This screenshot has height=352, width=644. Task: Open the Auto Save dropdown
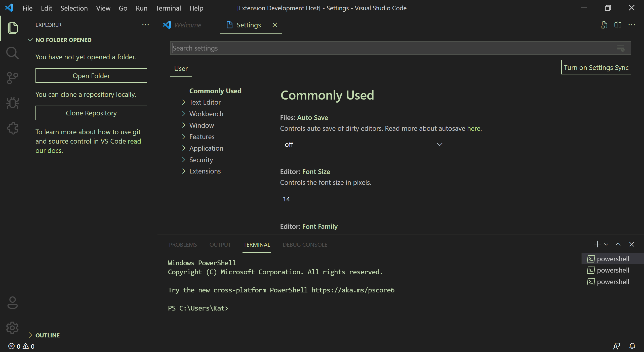tap(362, 145)
